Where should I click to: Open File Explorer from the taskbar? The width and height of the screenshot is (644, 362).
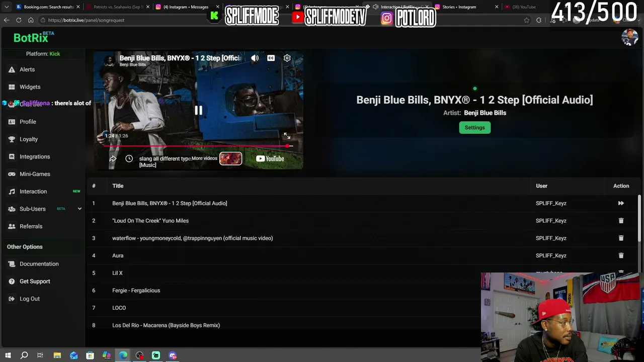tap(57, 355)
